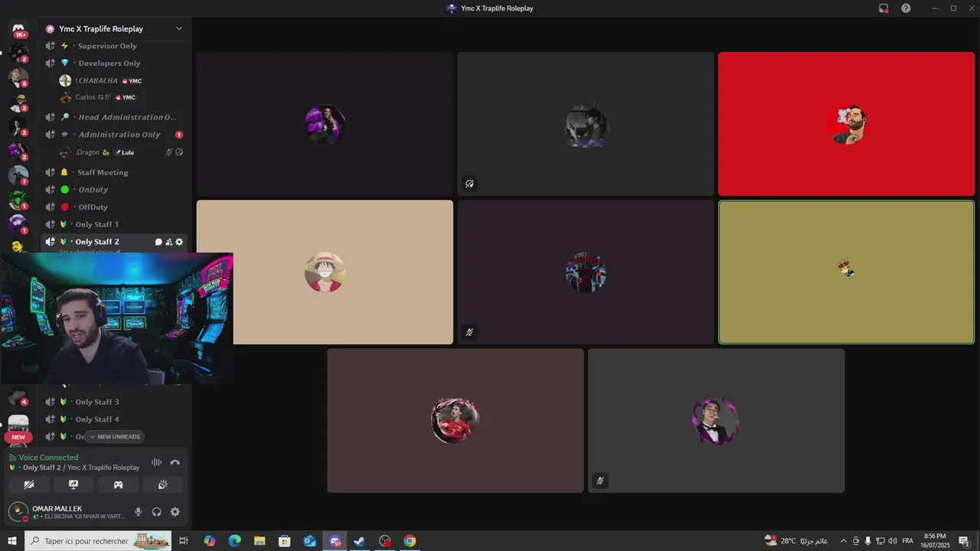Join the Only Staff 4 channel
The height and width of the screenshot is (551, 980).
point(115,419)
